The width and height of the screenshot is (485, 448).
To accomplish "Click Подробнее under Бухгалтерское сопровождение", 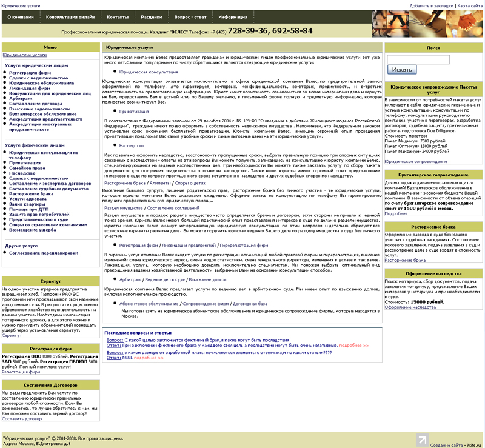I will [x=396, y=213].
